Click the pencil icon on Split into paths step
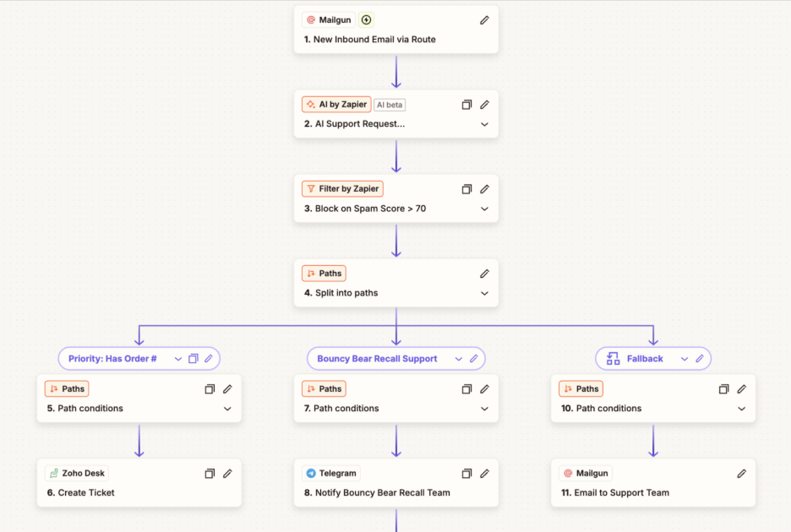The height and width of the screenshot is (532, 791). [x=484, y=274]
